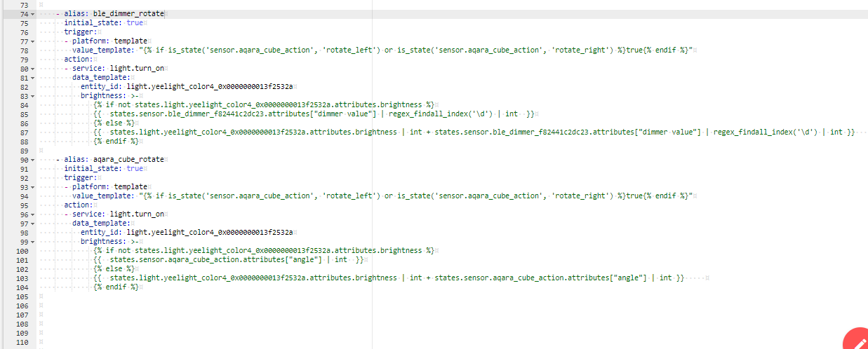Fold the service block at line 96
Image resolution: width=868 pixels, height=349 pixels.
(x=33, y=214)
